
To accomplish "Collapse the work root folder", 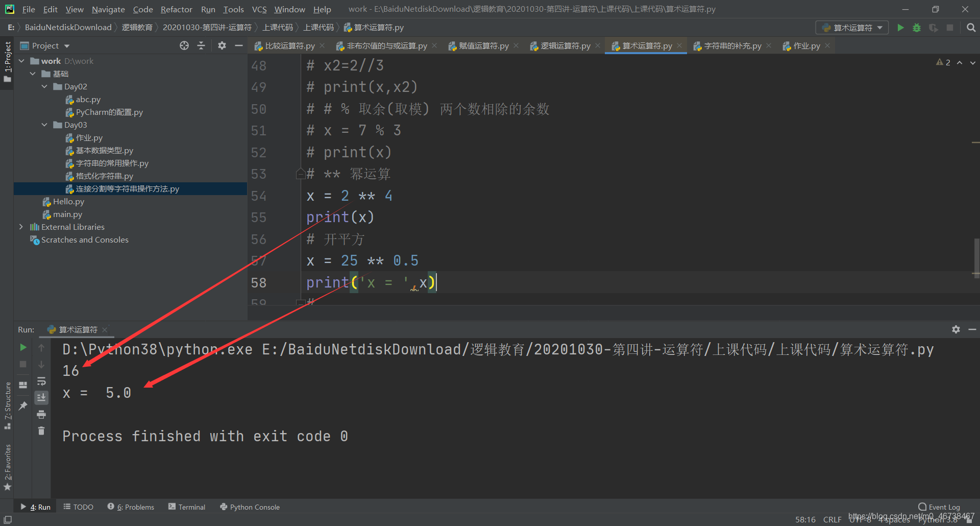I will (21, 61).
